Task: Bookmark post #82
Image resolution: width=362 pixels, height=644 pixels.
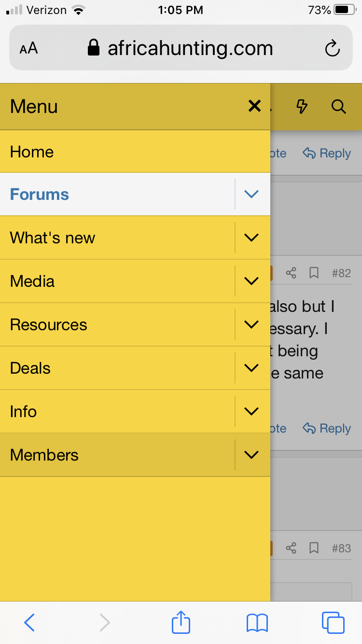Action: [314, 273]
